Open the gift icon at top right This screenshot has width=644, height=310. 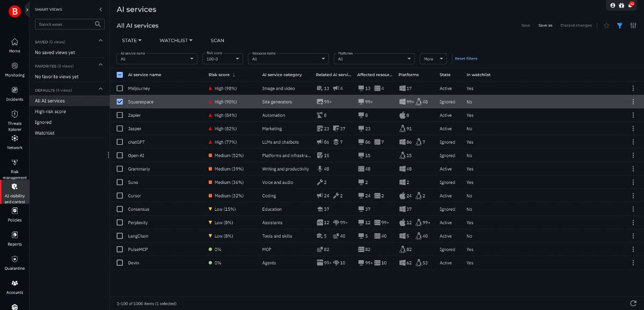(x=621, y=5)
